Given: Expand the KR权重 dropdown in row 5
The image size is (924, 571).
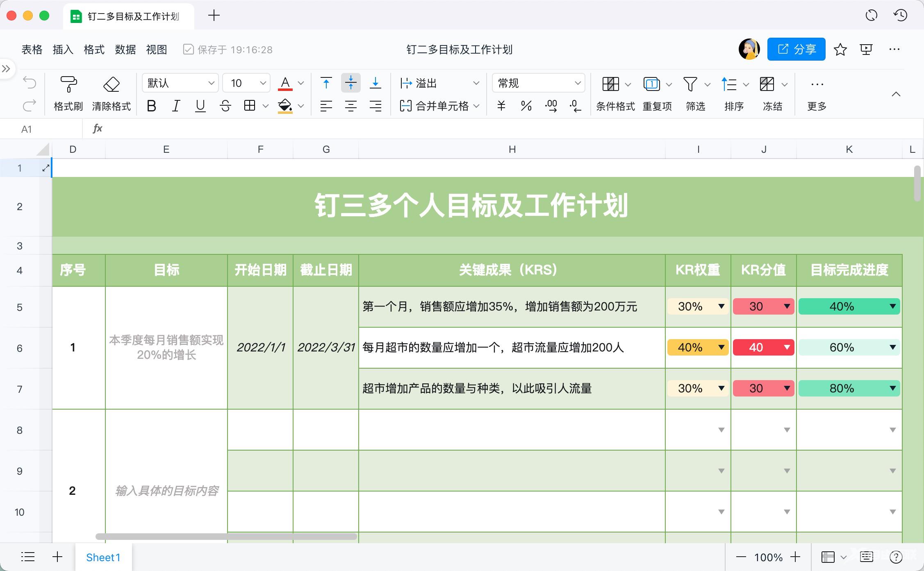Looking at the screenshot, I should click(721, 305).
